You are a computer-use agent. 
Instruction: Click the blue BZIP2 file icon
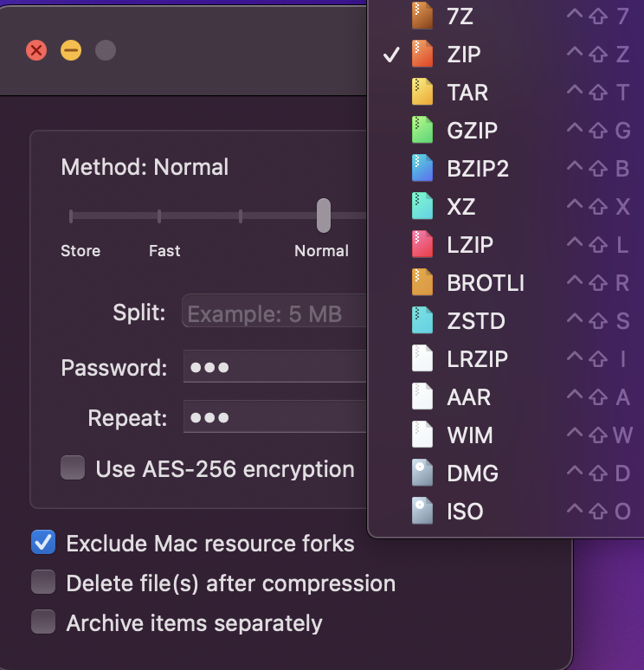(x=422, y=169)
